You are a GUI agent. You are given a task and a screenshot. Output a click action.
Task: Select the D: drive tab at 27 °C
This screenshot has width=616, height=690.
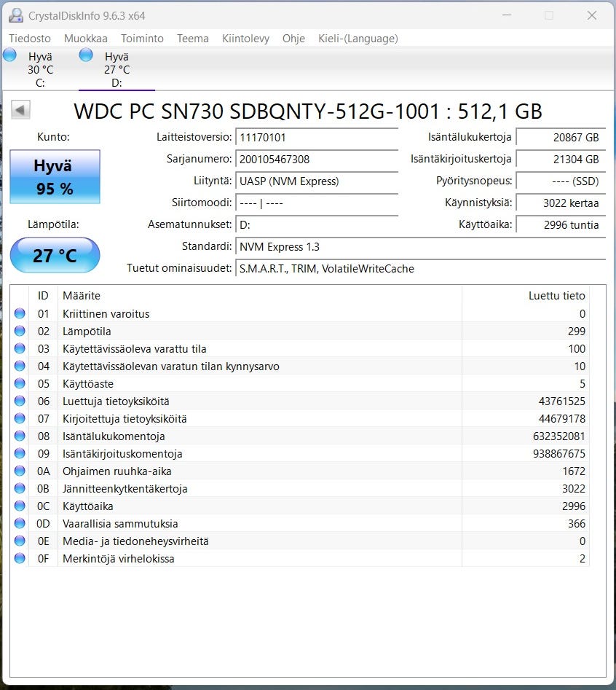click(x=117, y=69)
